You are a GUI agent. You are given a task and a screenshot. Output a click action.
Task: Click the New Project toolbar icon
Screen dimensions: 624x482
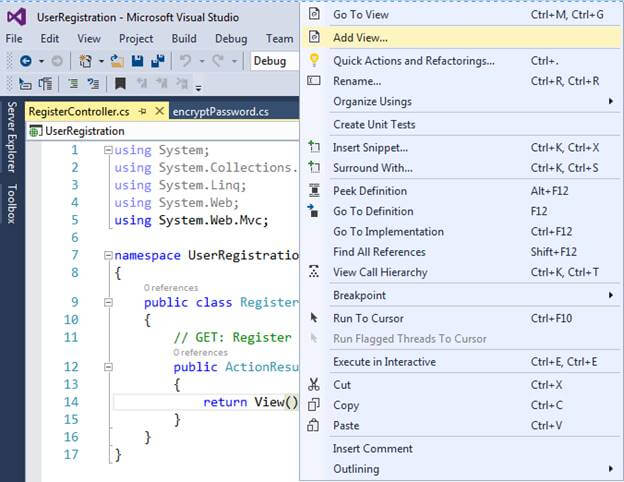tap(86, 61)
